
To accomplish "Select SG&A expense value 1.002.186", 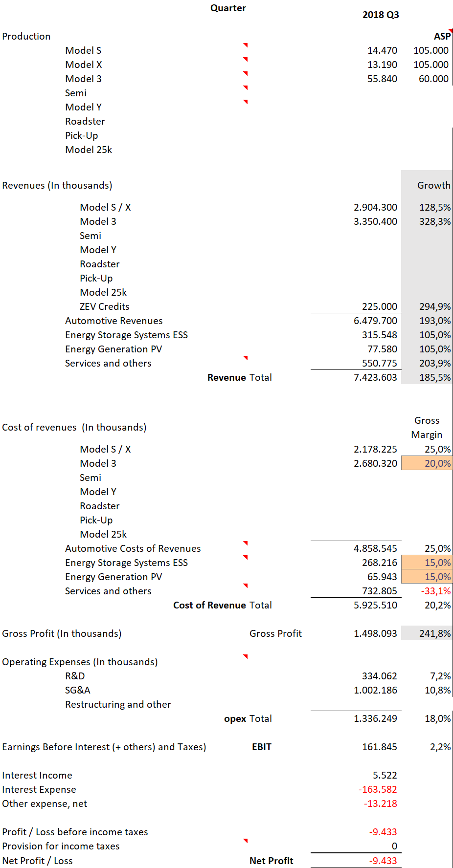I will [x=375, y=690].
